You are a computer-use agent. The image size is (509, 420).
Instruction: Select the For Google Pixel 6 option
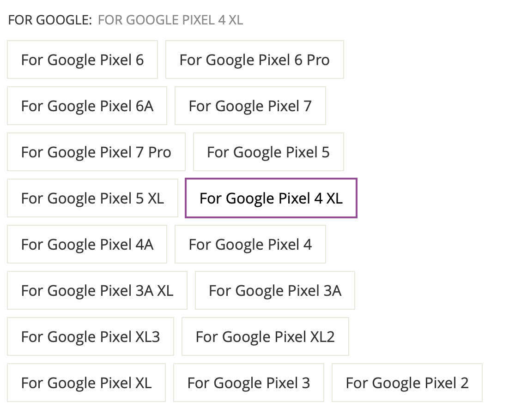82,60
